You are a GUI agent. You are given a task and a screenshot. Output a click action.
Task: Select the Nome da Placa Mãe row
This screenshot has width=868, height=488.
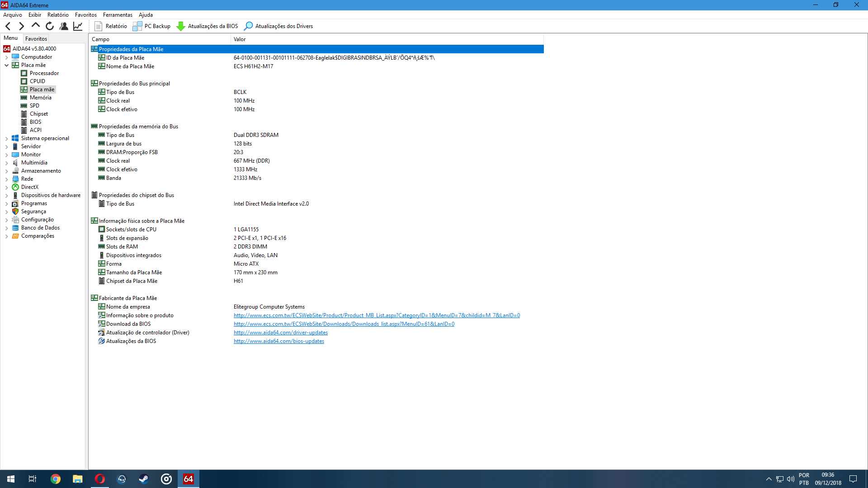316,66
